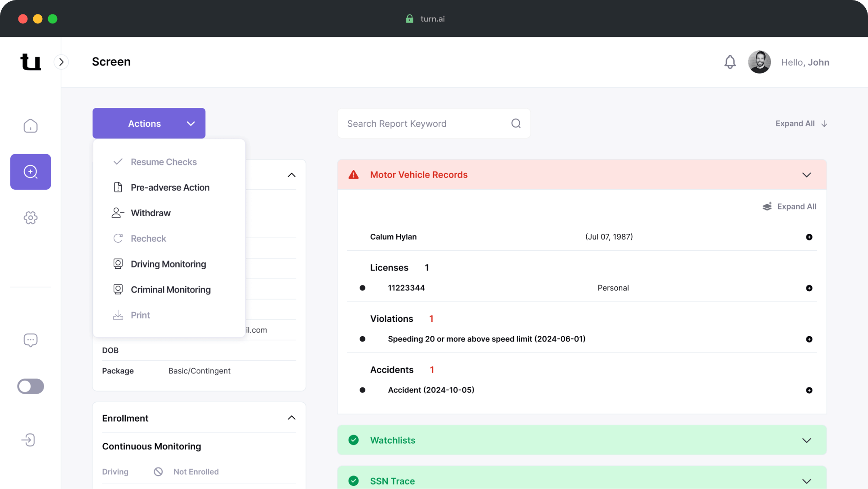Screen dimensions: 868x489
Task: Open the Home icon in sidebar
Action: [31, 126]
